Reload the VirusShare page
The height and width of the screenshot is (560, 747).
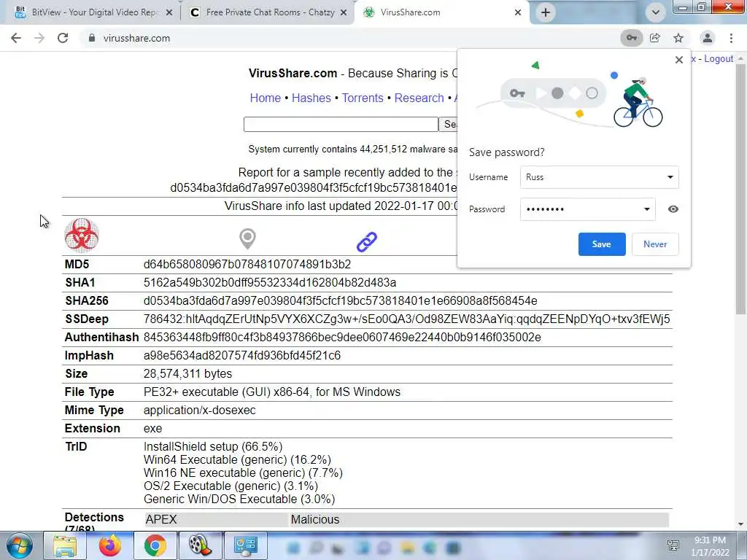click(63, 38)
